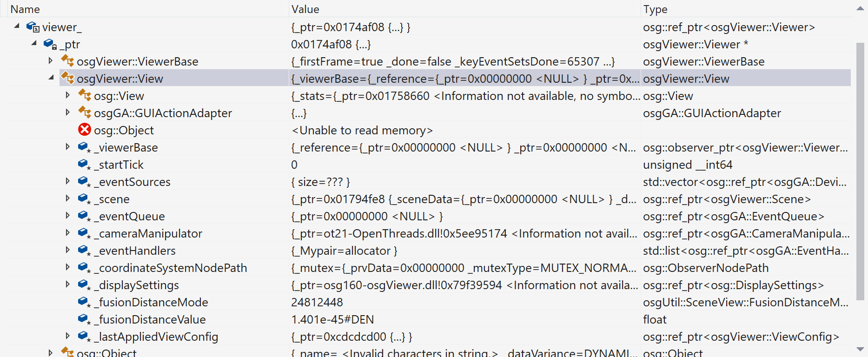Click the field icon next to _cameraManipulator
Screen dimensions: 868x357
pyautogui.click(x=84, y=233)
